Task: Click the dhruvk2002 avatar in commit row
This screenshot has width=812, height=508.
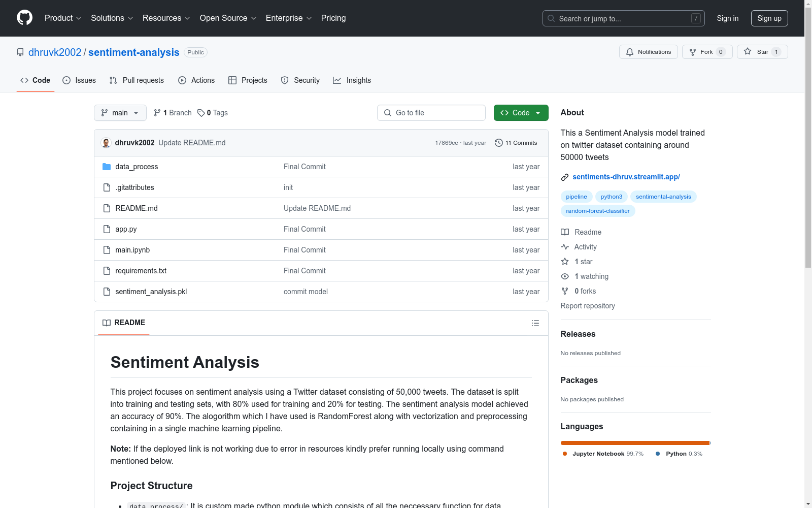Action: (x=106, y=143)
